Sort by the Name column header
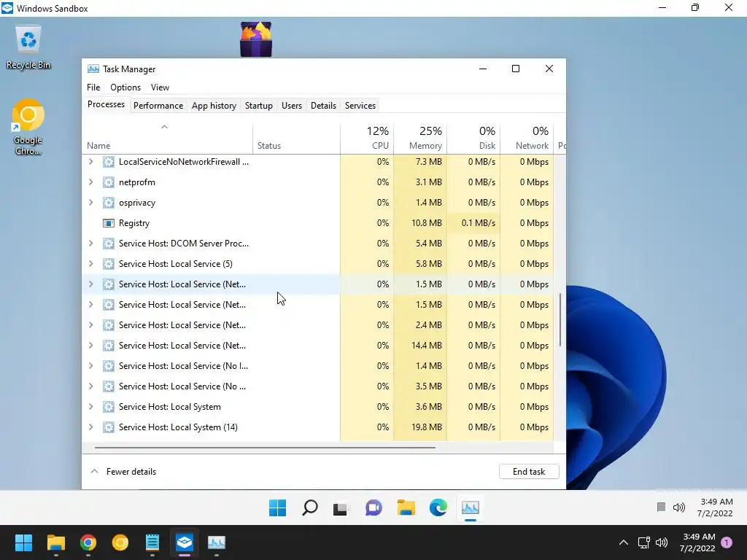The height and width of the screenshot is (560, 747). [167, 138]
